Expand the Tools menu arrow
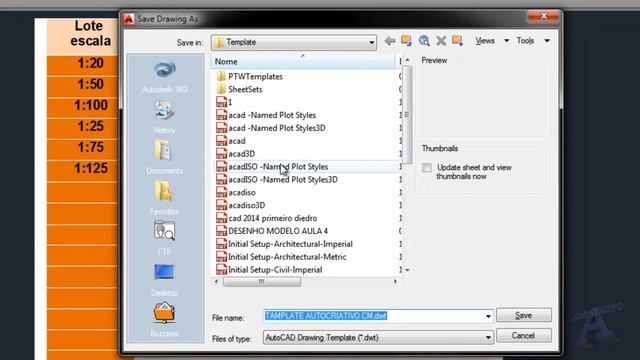 [x=547, y=41]
